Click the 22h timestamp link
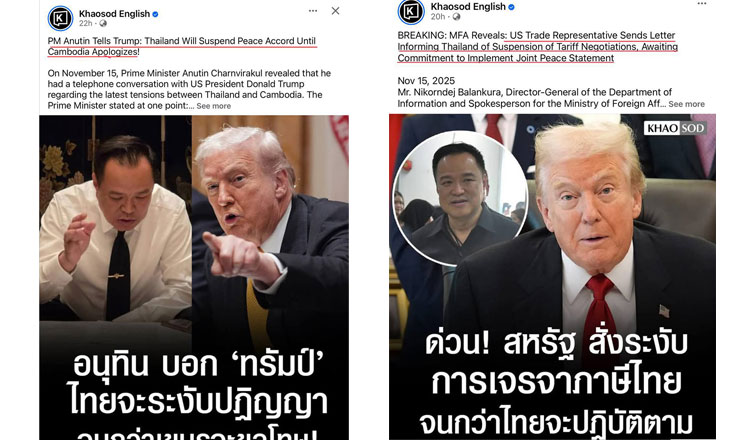The width and height of the screenshot is (750, 440). (x=86, y=23)
